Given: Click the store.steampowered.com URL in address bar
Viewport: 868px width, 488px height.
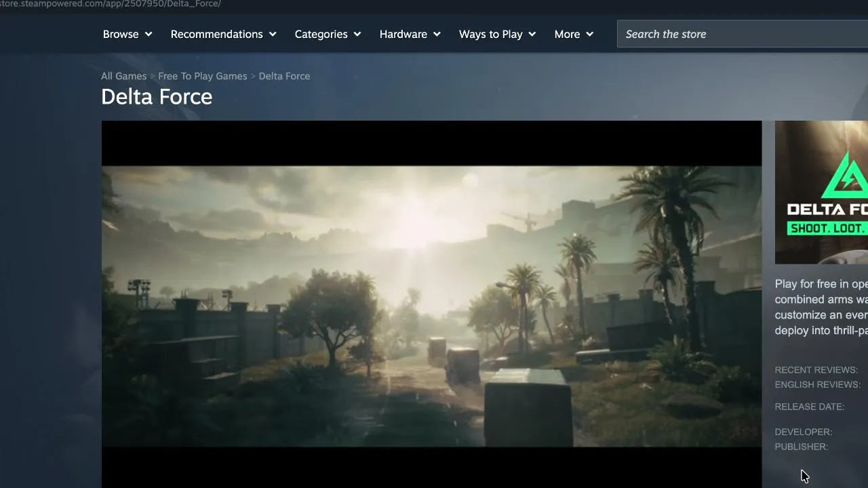Looking at the screenshot, I should pyautogui.click(x=111, y=4).
